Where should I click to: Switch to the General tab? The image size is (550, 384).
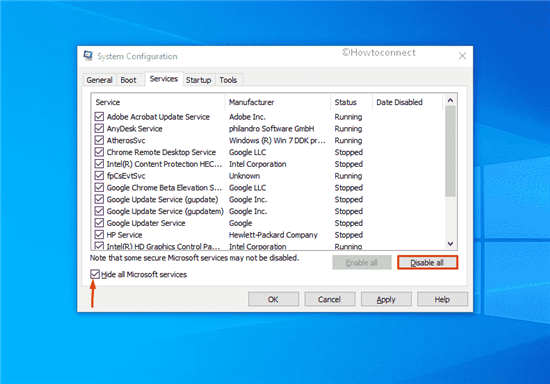tap(99, 80)
